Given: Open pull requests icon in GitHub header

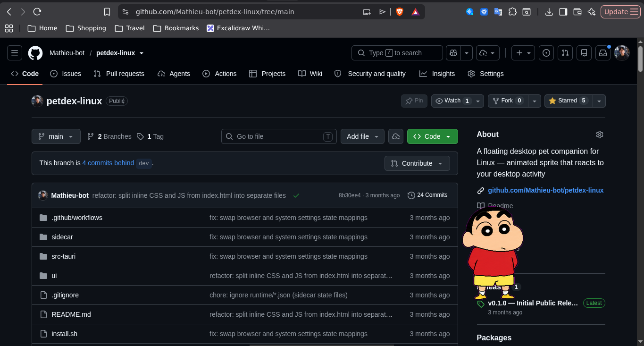Looking at the screenshot, I should (x=565, y=53).
